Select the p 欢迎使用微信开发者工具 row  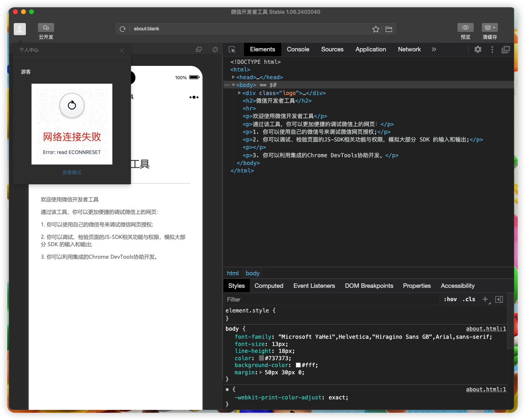coord(369,116)
